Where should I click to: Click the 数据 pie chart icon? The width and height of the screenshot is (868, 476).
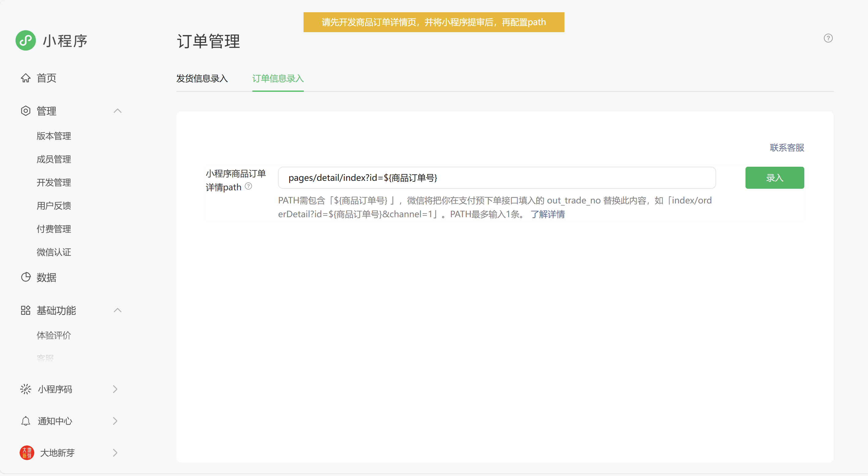pos(26,277)
